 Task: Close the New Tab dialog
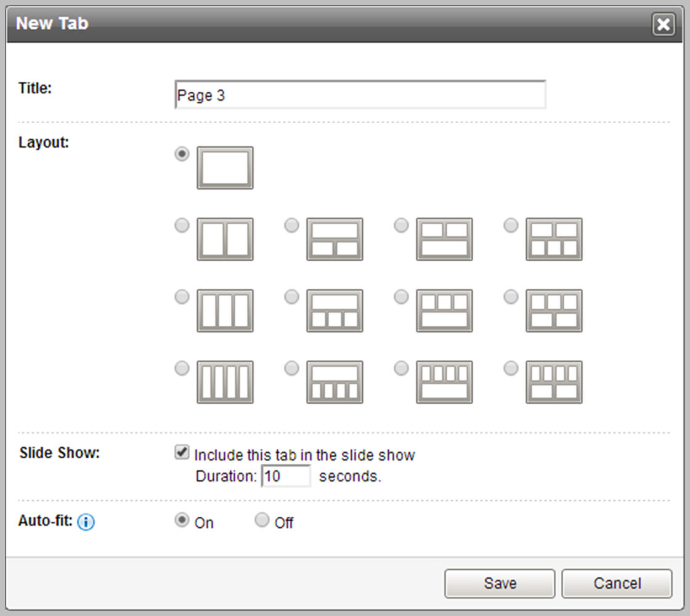pyautogui.click(x=663, y=24)
